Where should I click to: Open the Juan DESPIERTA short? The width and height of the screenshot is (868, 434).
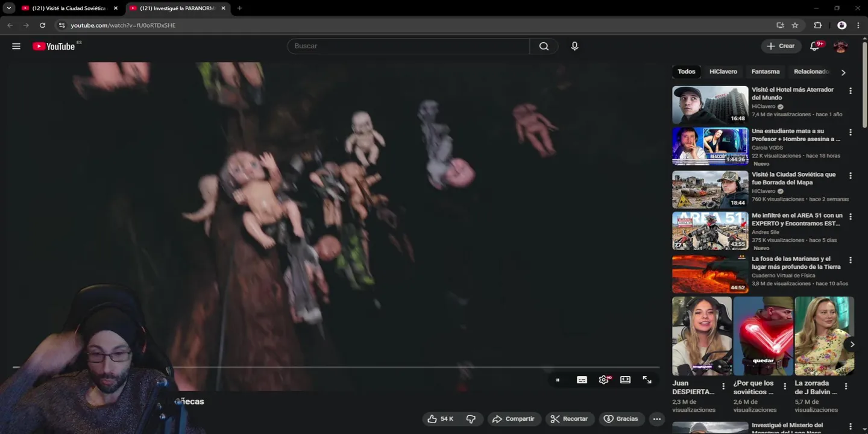point(702,336)
